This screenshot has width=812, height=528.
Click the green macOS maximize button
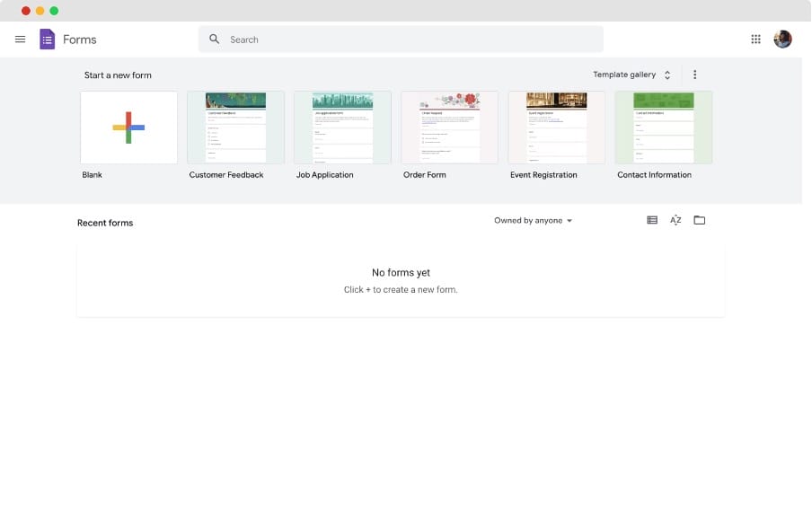click(x=54, y=11)
